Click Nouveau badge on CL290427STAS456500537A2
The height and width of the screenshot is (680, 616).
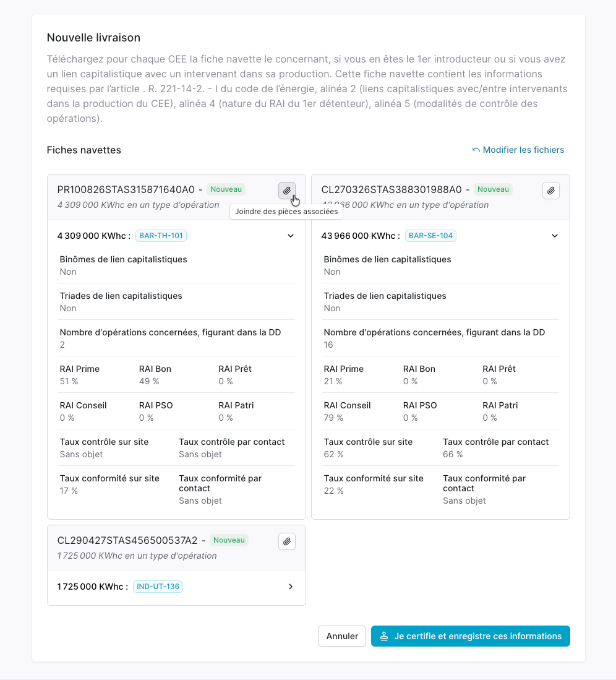229,540
